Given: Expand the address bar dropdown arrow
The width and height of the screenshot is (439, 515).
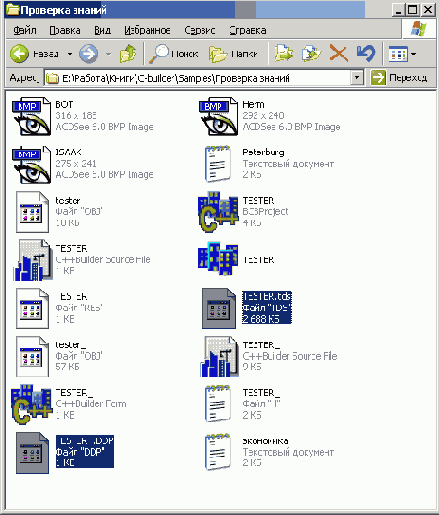Looking at the screenshot, I should pyautogui.click(x=357, y=78).
